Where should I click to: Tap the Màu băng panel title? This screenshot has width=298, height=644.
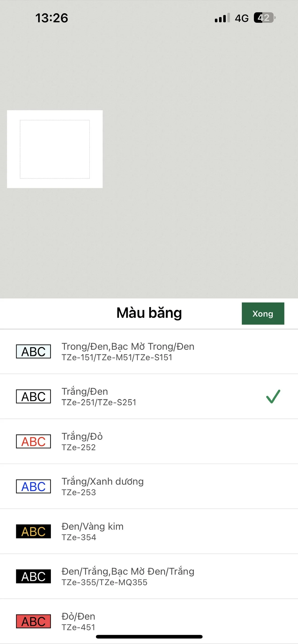click(x=149, y=313)
